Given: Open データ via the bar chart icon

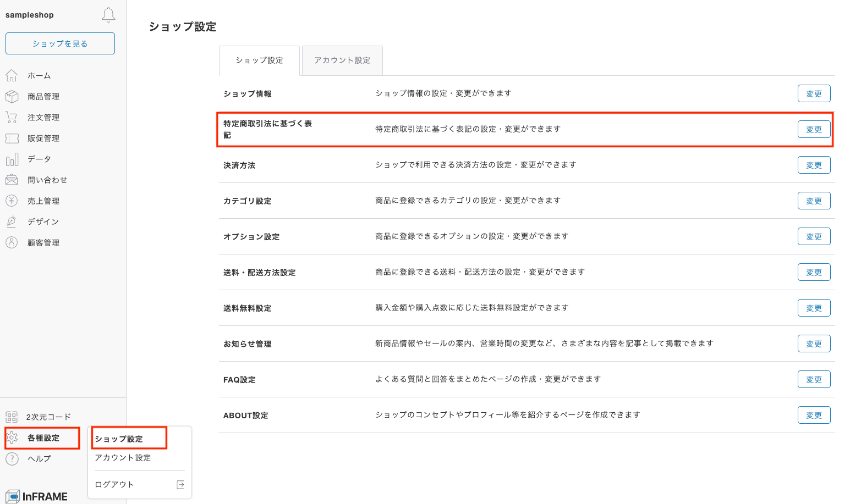Looking at the screenshot, I should [x=12, y=159].
